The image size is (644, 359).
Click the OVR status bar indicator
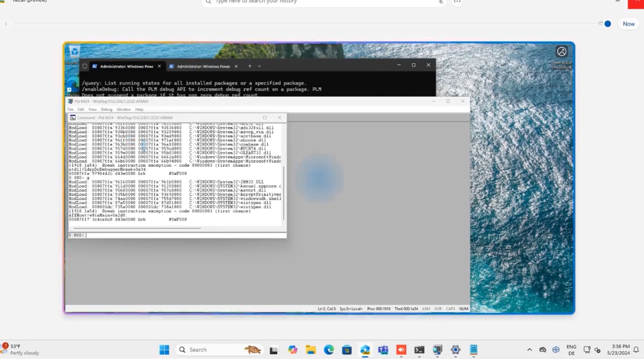[438, 309]
